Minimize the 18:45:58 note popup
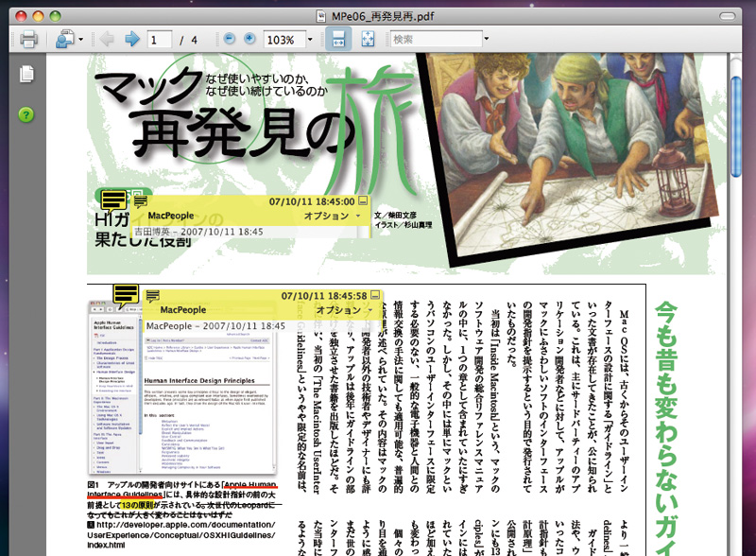 [x=375, y=294]
